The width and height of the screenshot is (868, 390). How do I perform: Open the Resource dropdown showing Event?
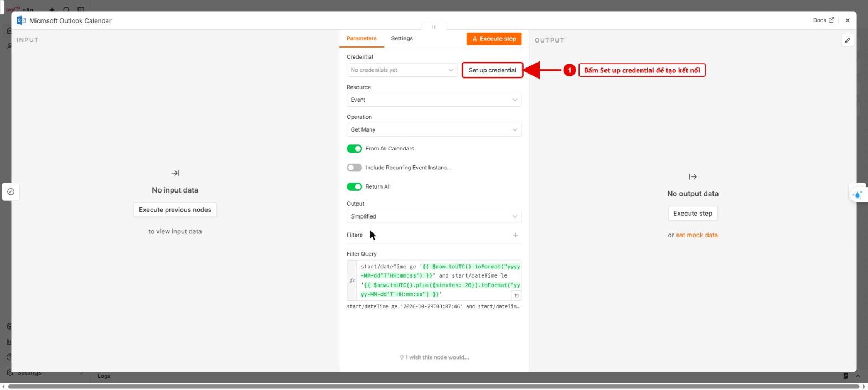click(434, 100)
